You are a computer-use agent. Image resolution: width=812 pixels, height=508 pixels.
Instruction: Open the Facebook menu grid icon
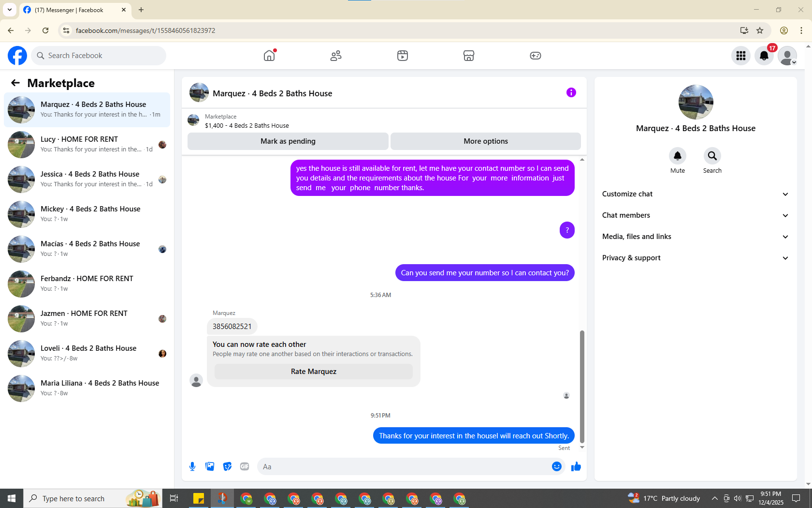741,56
